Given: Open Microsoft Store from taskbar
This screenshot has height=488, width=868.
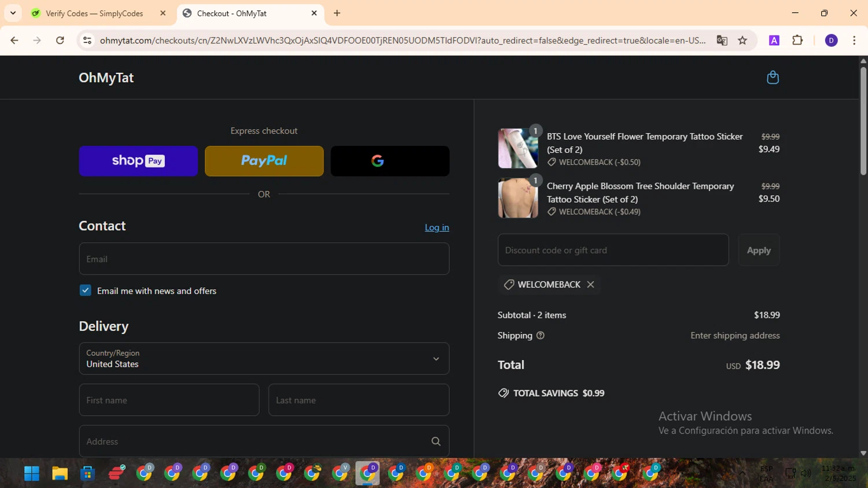Looking at the screenshot, I should pos(87,474).
